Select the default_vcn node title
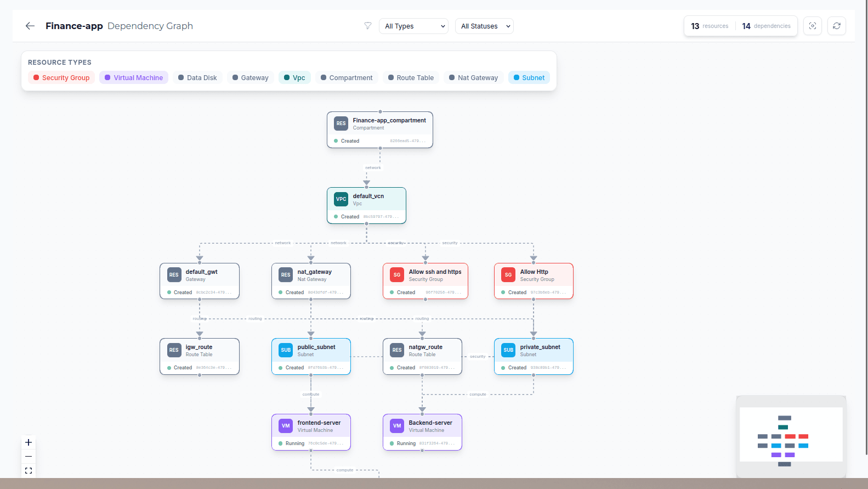868x489 pixels. (368, 196)
